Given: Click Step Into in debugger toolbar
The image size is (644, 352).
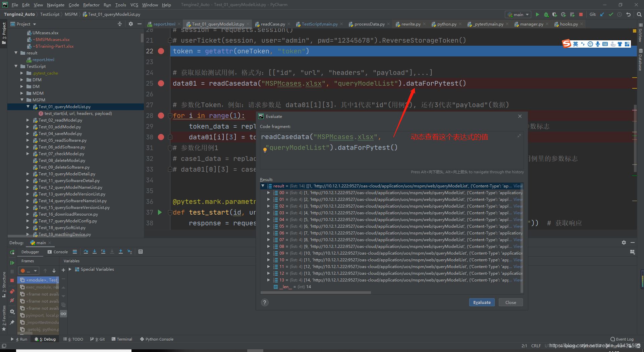Looking at the screenshot, I should click(x=95, y=252).
